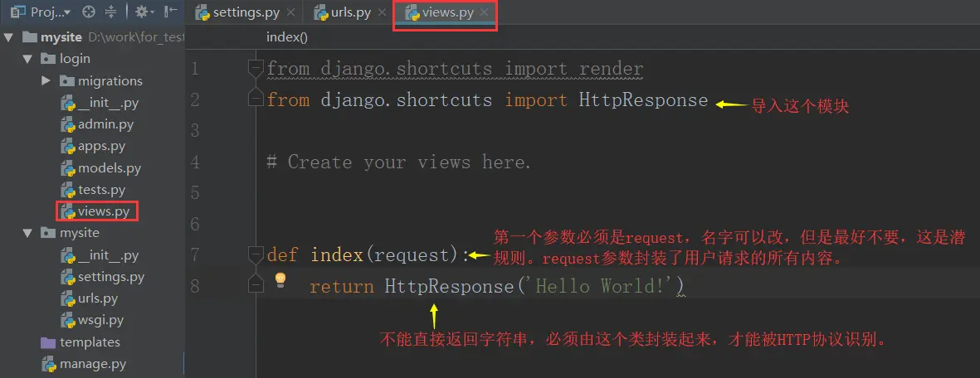Click the Python icon beside wsgi.py
Screen dimensions: 980x378
(68, 321)
